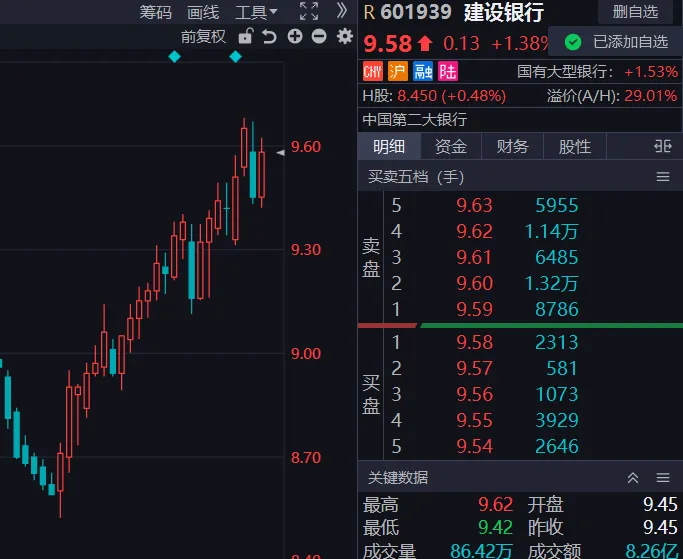Click the 9.60 price axis label

click(306, 147)
